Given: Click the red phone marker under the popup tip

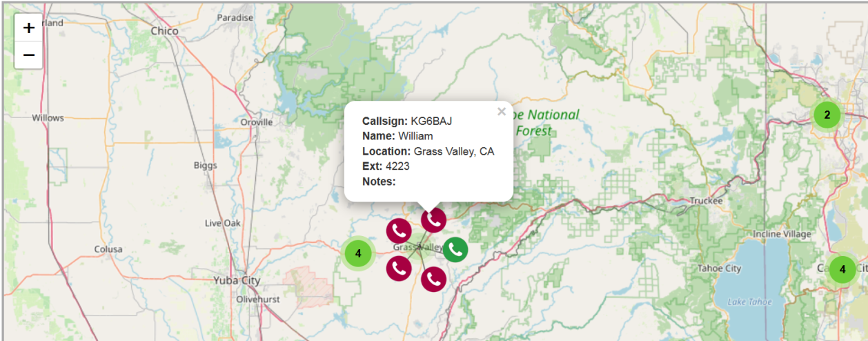Looking at the screenshot, I should coord(433,220).
